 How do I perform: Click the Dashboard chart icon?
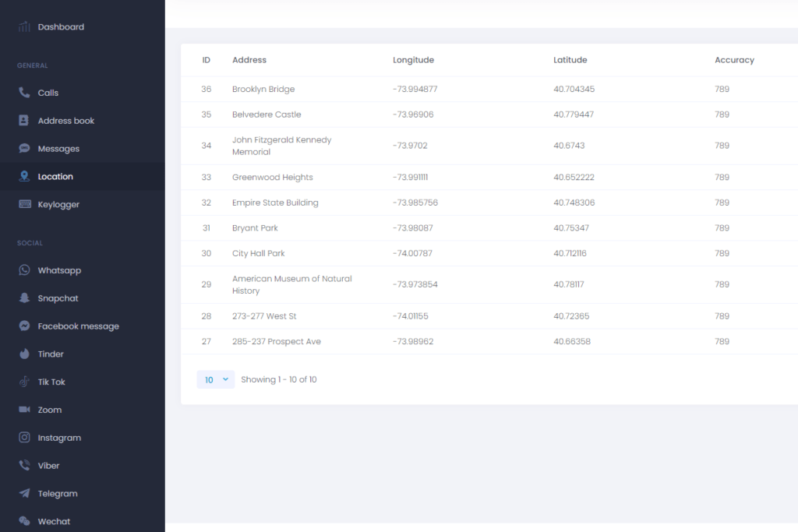24,26
